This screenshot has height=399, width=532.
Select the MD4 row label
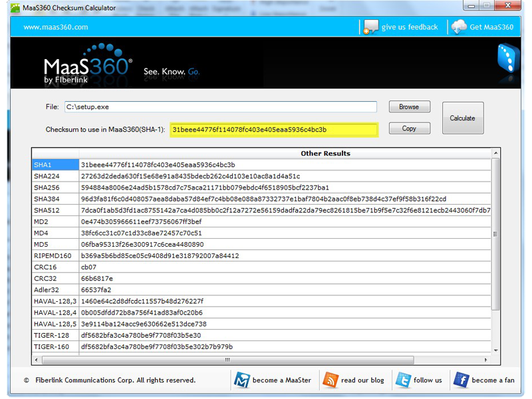pos(56,233)
